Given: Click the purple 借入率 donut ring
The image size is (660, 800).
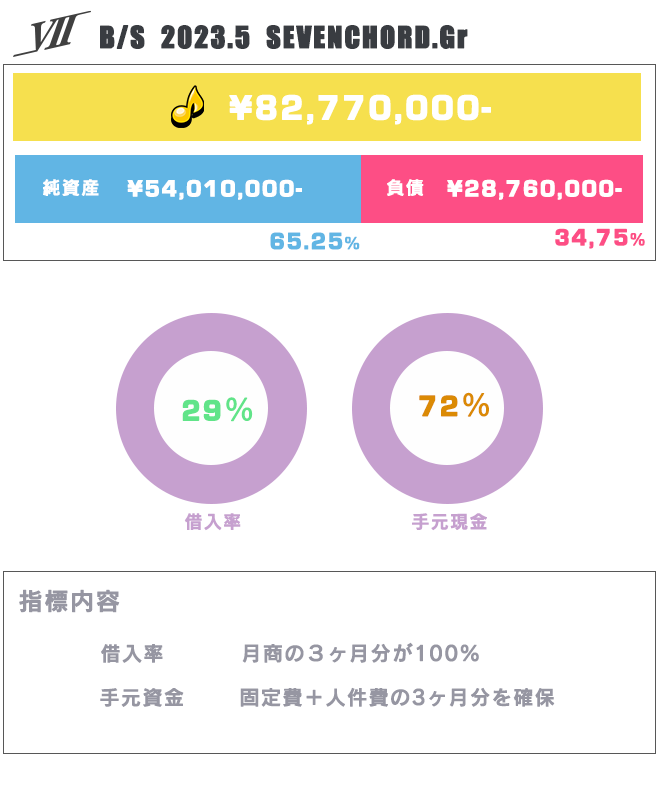Looking at the screenshot, I should [134, 410].
